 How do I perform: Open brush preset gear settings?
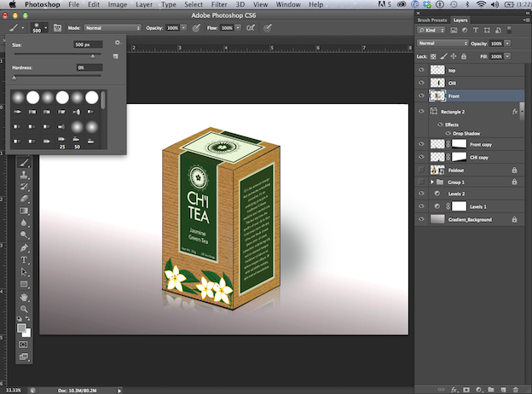pyautogui.click(x=117, y=42)
